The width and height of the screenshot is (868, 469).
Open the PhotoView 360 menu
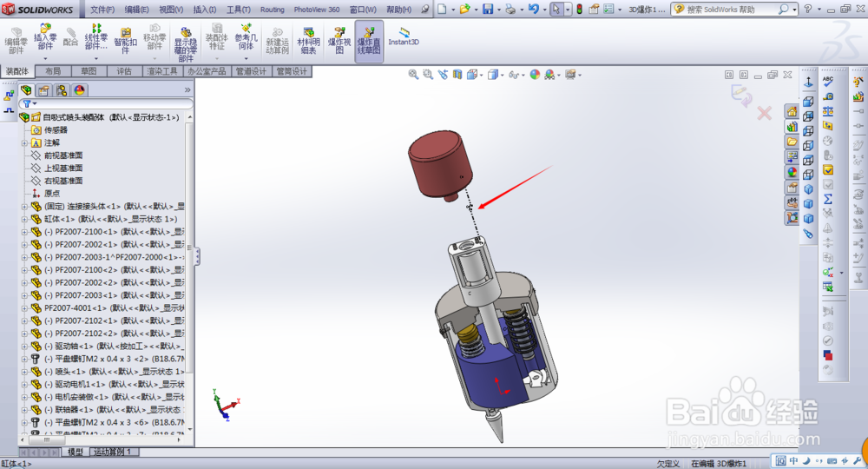point(317,10)
